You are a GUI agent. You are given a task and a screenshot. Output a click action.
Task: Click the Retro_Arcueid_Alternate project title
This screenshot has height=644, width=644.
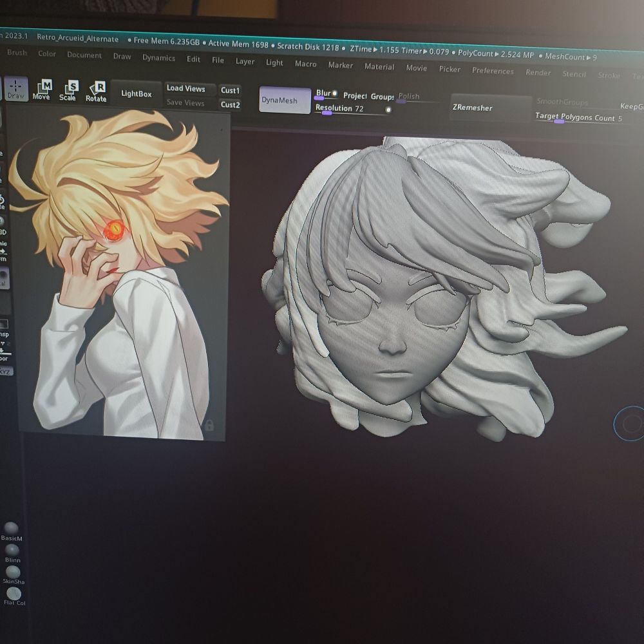(x=78, y=39)
